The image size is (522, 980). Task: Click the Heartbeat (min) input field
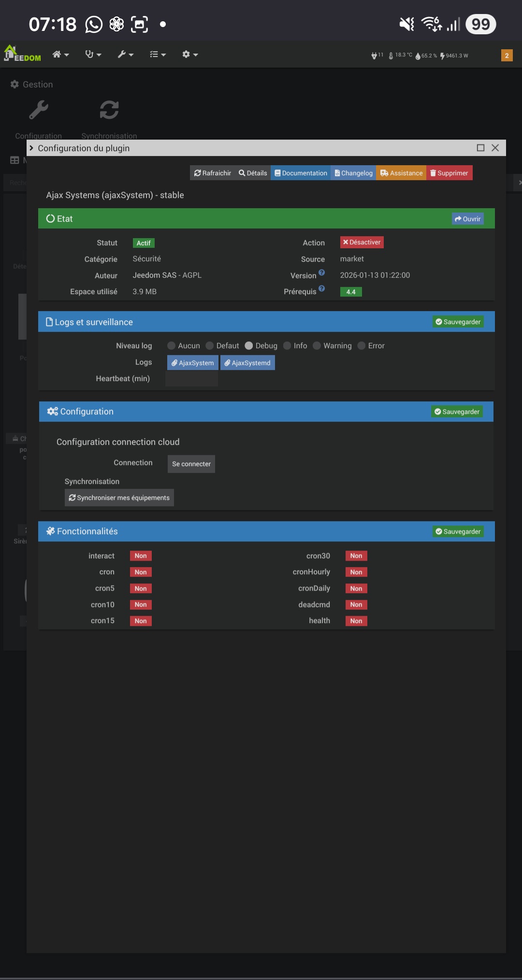(x=191, y=379)
